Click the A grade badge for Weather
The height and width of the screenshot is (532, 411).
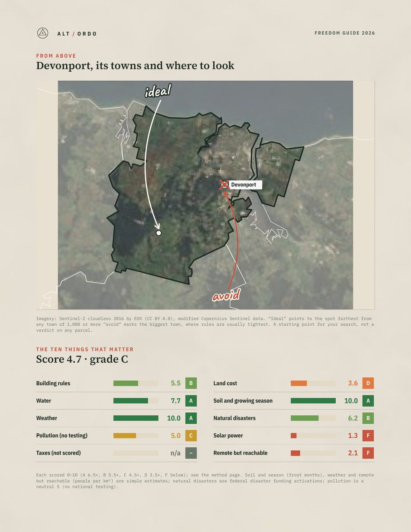pos(191,418)
